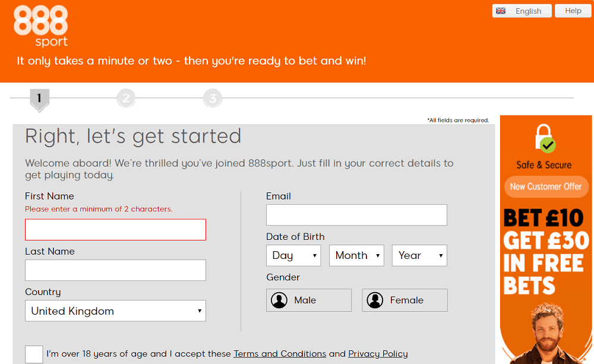Open the Terms and Conditions link

point(280,354)
